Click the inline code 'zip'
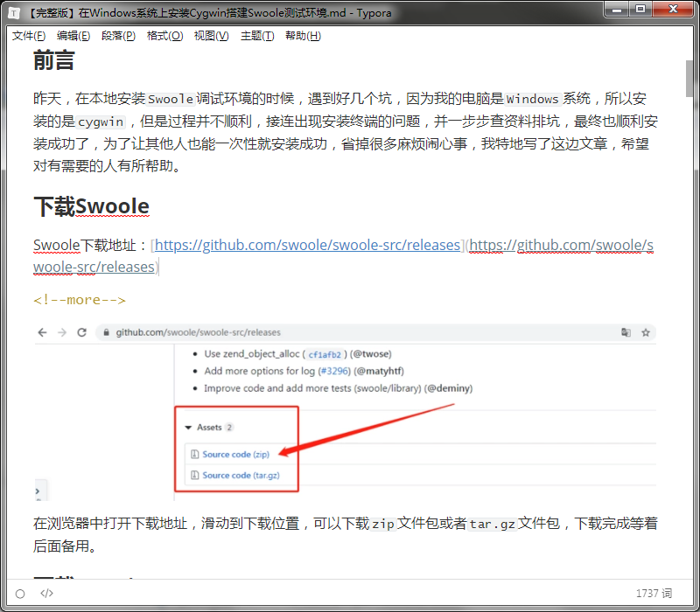 (x=383, y=524)
